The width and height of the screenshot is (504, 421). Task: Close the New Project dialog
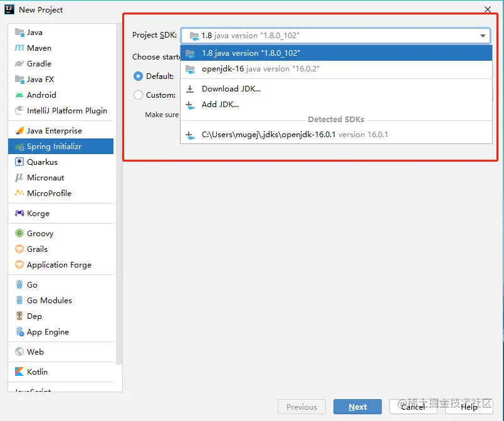(x=488, y=9)
